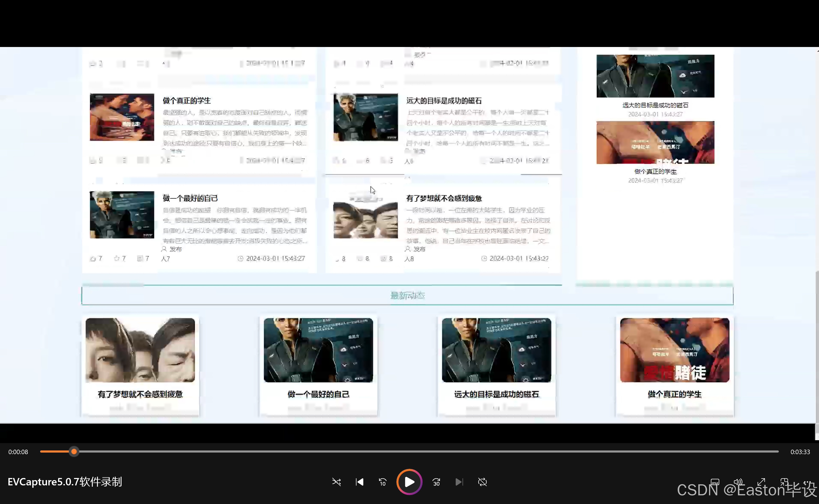The width and height of the screenshot is (819, 504).
Task: Click the 最新动态 section header
Action: pos(407,295)
